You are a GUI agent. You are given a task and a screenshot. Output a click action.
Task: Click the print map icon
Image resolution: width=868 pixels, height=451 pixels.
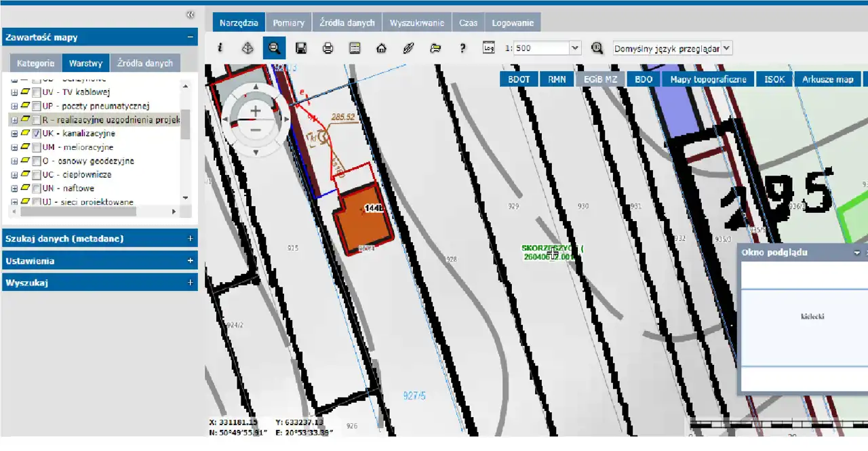(x=328, y=48)
